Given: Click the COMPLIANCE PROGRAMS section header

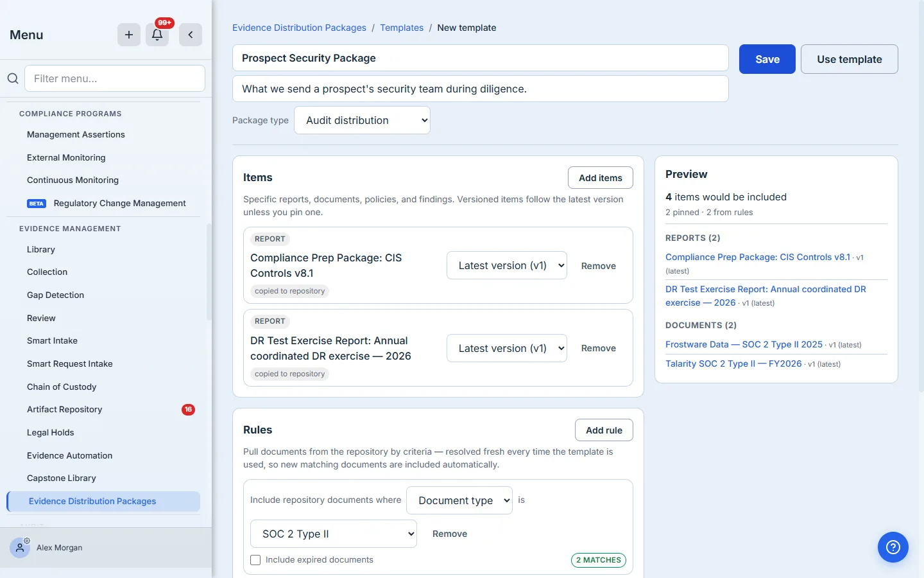Looking at the screenshot, I should point(71,114).
